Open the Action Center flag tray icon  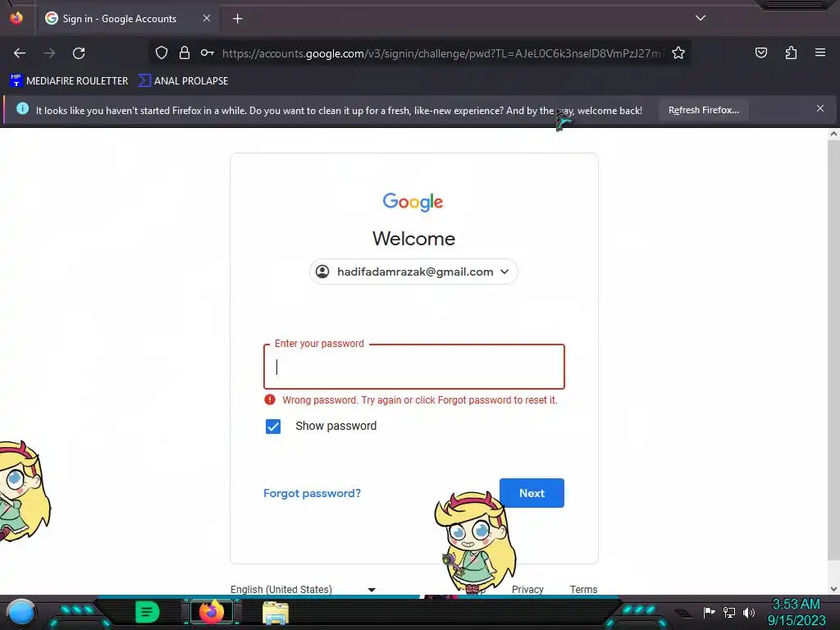(x=709, y=612)
